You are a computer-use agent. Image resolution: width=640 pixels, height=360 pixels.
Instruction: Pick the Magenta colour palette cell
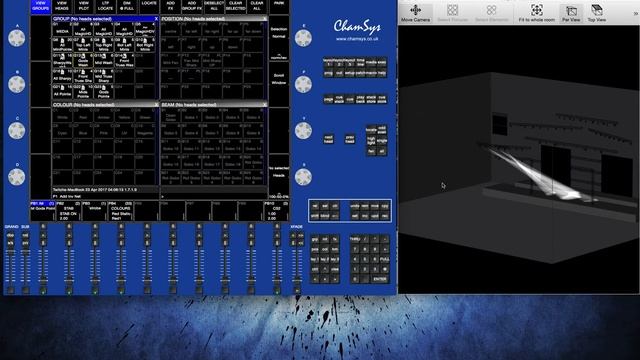[145, 131]
